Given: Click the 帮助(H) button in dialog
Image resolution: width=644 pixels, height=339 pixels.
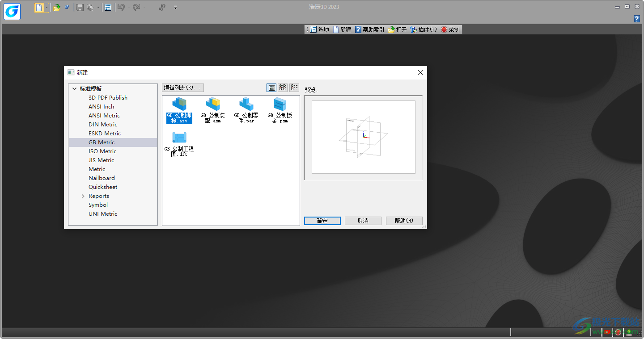Looking at the screenshot, I should point(404,221).
